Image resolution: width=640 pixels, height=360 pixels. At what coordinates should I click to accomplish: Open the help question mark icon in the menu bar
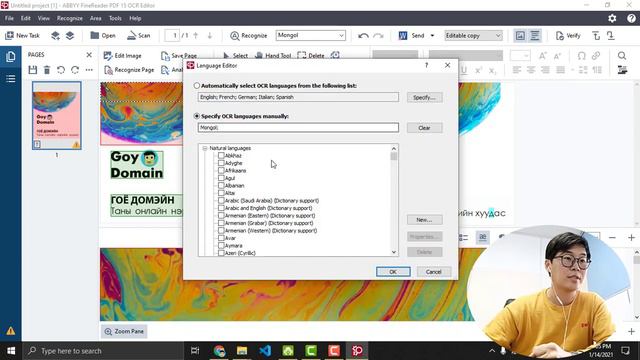[x=631, y=18]
